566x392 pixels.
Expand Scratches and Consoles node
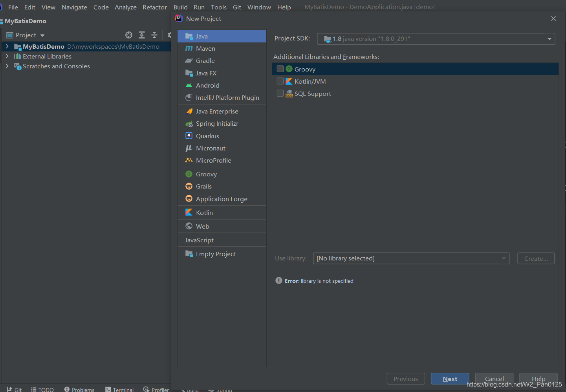[x=7, y=66]
